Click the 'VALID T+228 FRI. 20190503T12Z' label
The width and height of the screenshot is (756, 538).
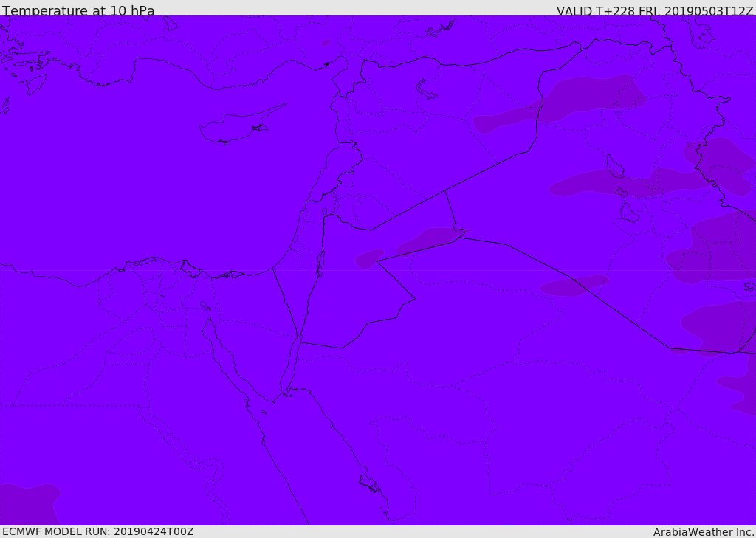[x=655, y=10]
